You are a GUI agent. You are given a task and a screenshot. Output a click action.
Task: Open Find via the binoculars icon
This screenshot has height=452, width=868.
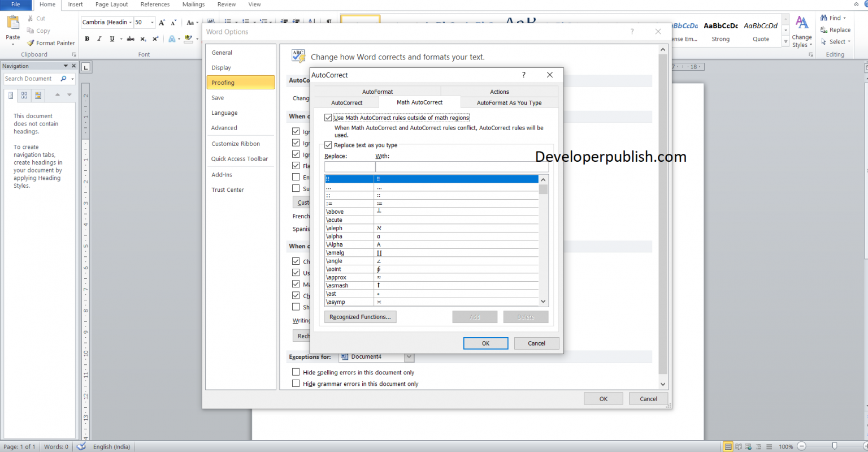[824, 18]
